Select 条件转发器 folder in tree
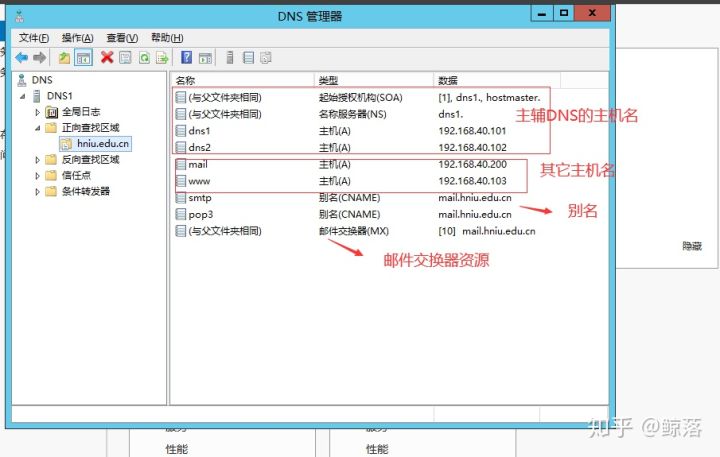720x457 pixels. click(x=86, y=192)
